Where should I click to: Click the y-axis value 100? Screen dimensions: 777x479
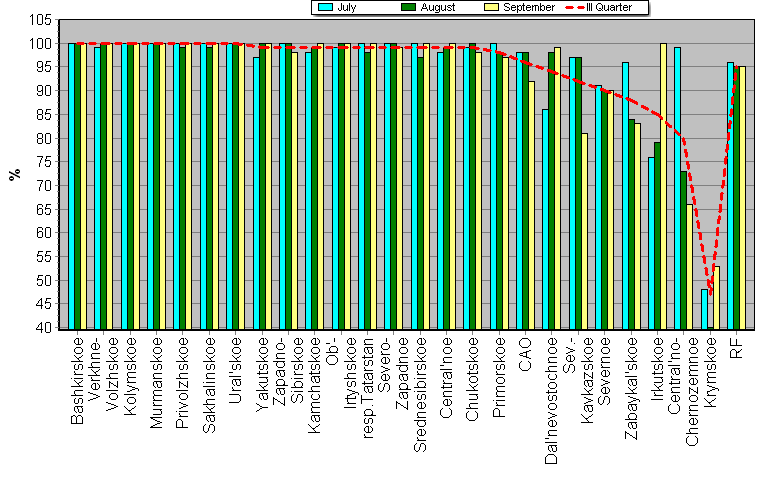pyautogui.click(x=41, y=44)
